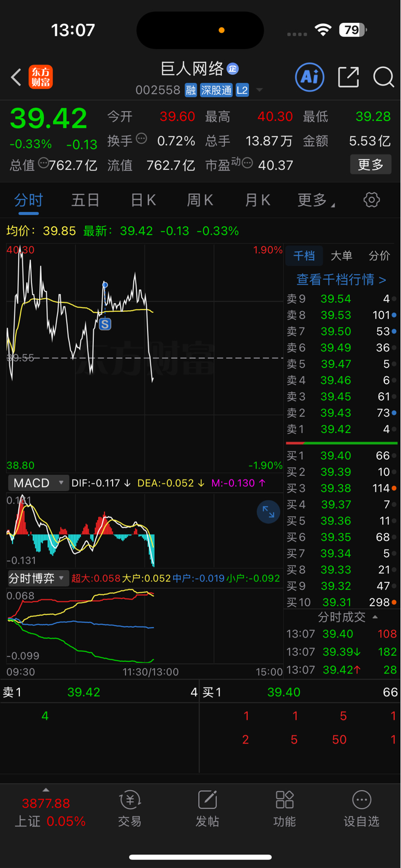Tap the 设自选 watchlist icon
401x868 pixels.
(361, 809)
